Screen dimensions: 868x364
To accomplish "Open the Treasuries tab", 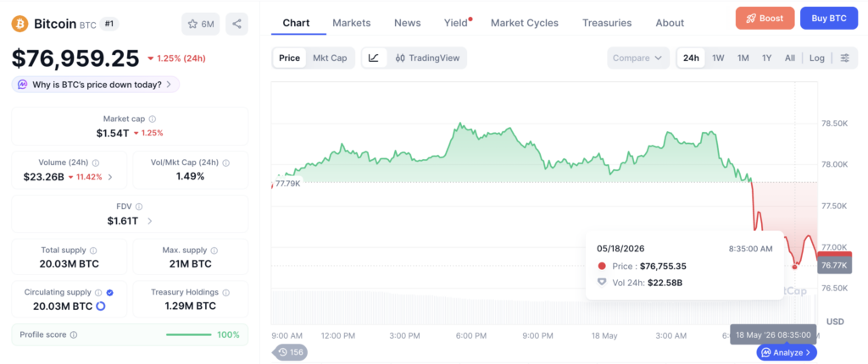I will [607, 23].
